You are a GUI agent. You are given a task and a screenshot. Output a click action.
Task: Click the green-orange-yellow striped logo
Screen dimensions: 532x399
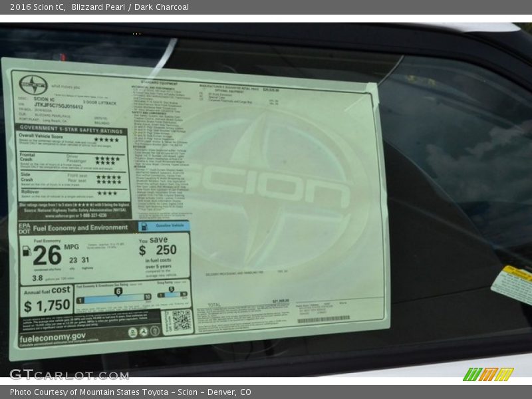488,374
